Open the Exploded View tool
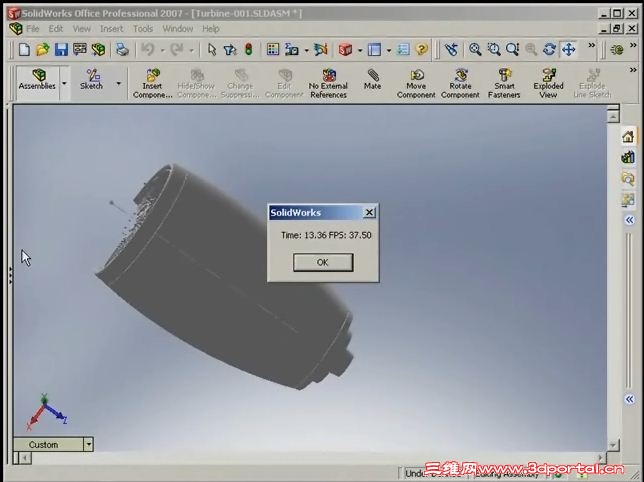Screen dimensions: 644x482 [x=548, y=84]
